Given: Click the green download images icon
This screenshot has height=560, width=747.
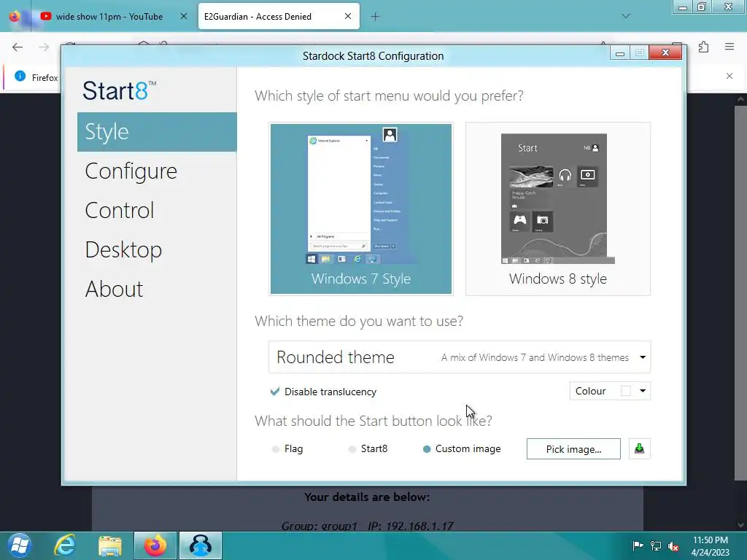Looking at the screenshot, I should click(x=639, y=448).
